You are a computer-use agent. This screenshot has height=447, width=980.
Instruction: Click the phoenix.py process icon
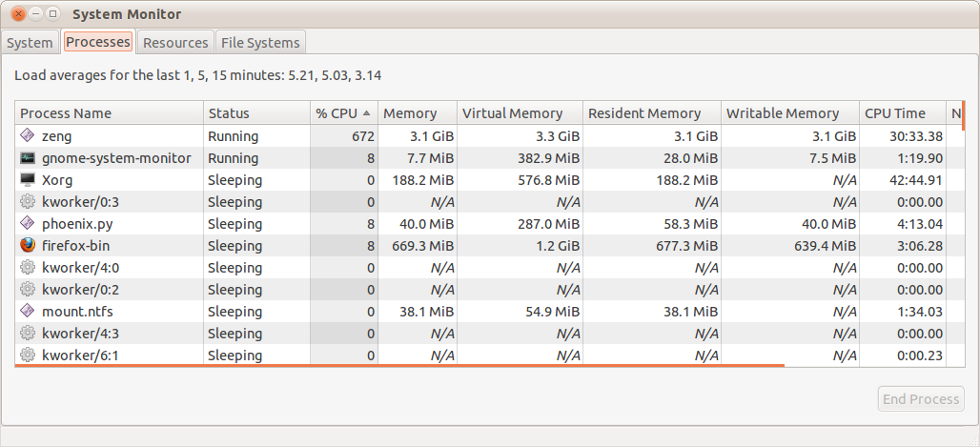pos(28,223)
